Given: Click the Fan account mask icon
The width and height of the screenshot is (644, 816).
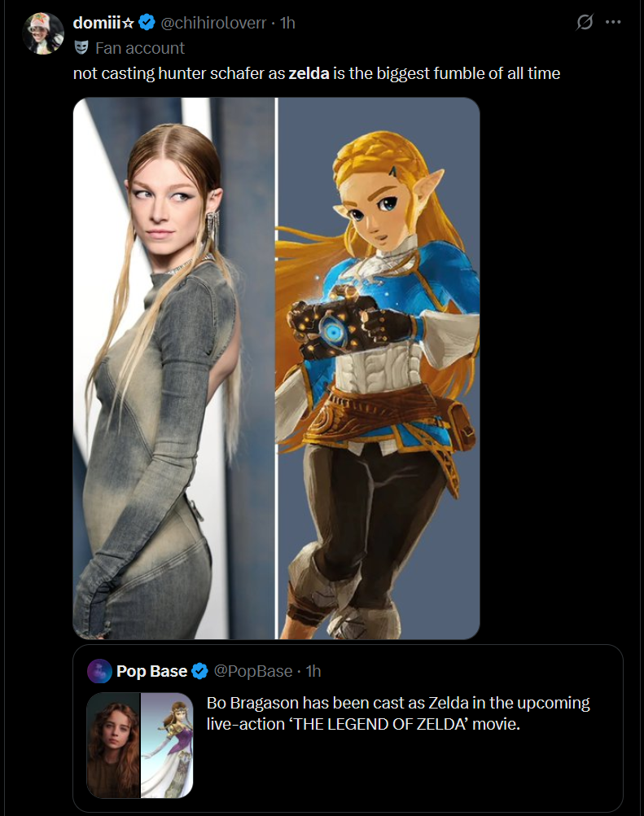Looking at the screenshot, I should click(x=81, y=48).
